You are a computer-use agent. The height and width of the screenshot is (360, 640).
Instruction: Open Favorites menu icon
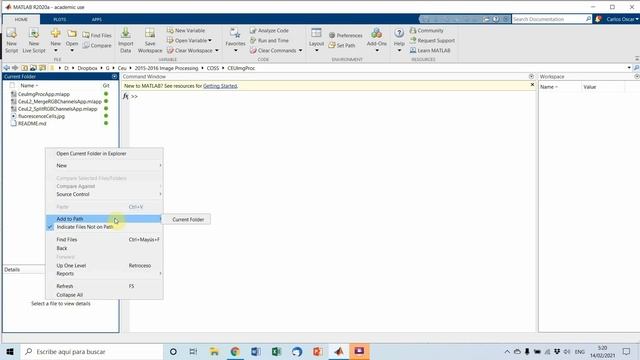(235, 33)
